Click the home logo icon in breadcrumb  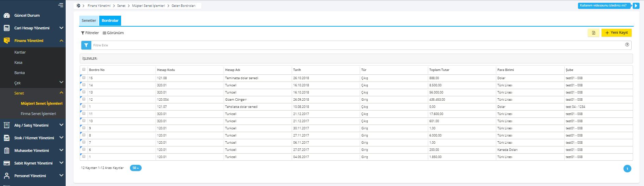[78, 5]
